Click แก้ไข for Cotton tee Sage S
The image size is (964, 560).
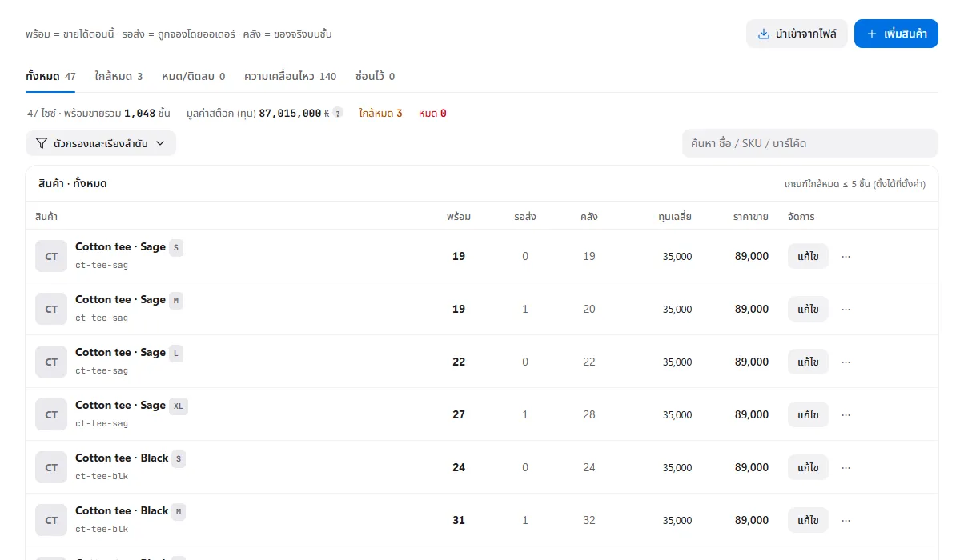coord(808,257)
